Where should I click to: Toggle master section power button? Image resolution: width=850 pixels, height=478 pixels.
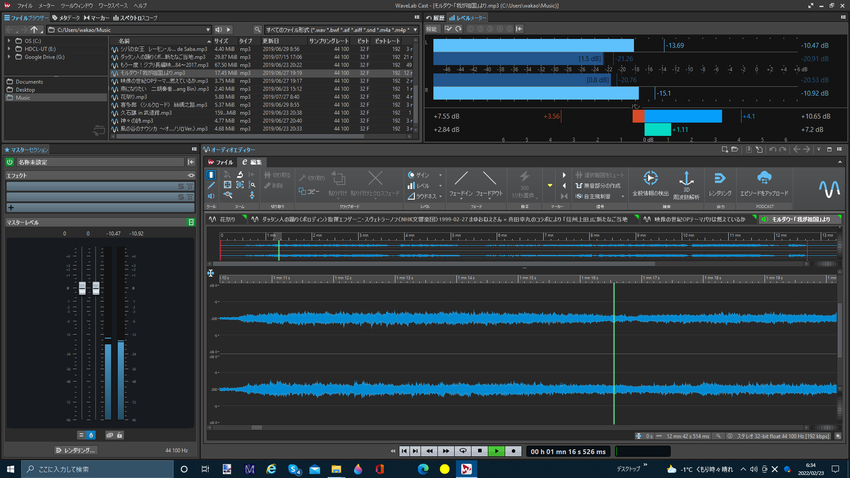click(10, 162)
